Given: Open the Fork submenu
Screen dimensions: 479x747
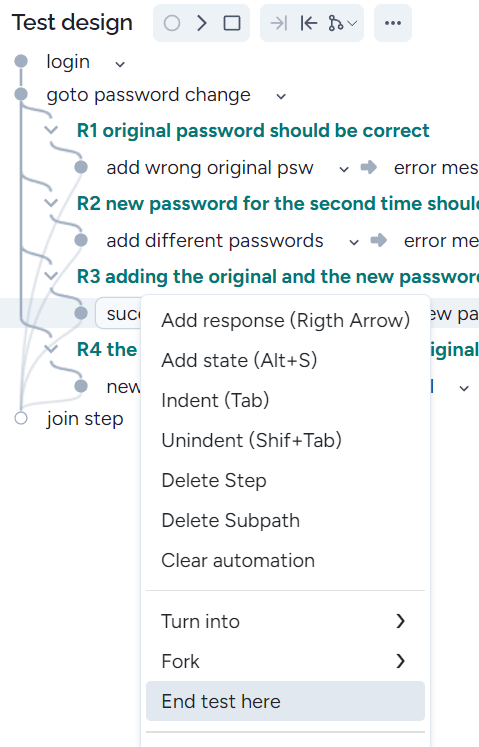Looking at the screenshot, I should coord(285,661).
